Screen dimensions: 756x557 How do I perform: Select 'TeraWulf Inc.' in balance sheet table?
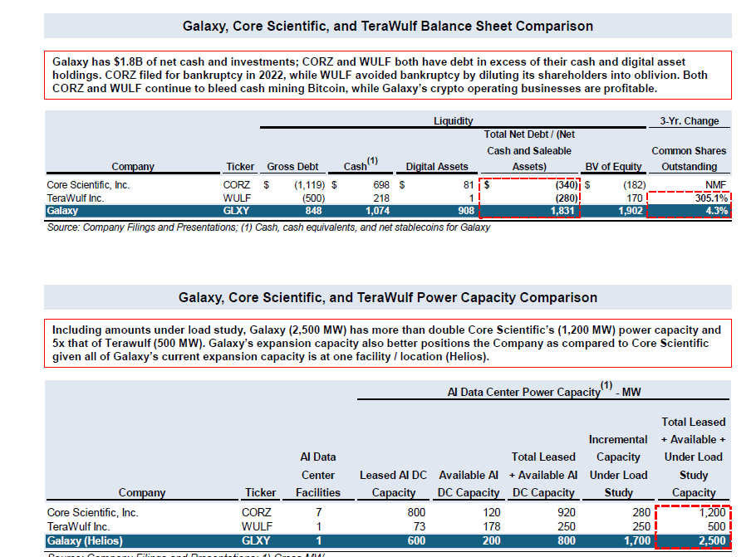coord(76,198)
